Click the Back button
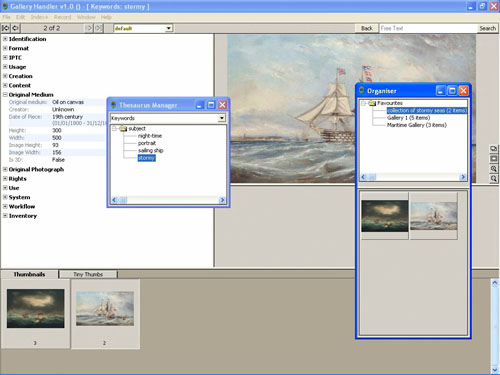The image size is (500, 375). [367, 28]
